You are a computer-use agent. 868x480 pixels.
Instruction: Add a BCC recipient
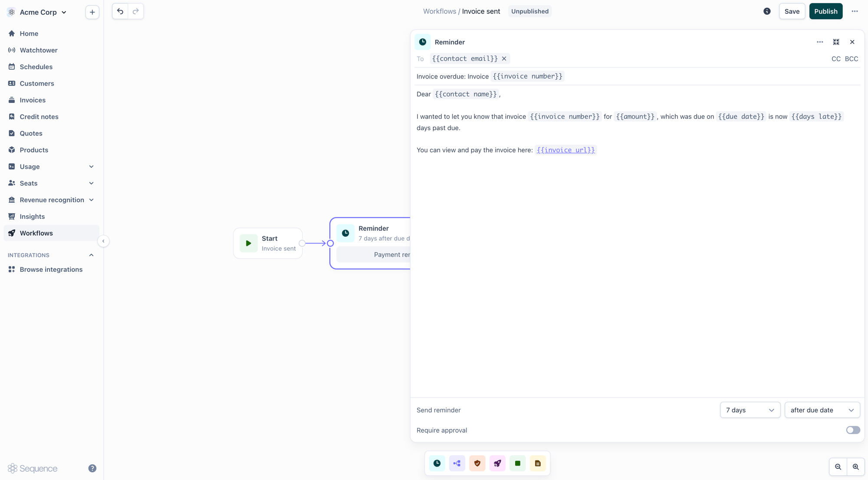(x=851, y=59)
